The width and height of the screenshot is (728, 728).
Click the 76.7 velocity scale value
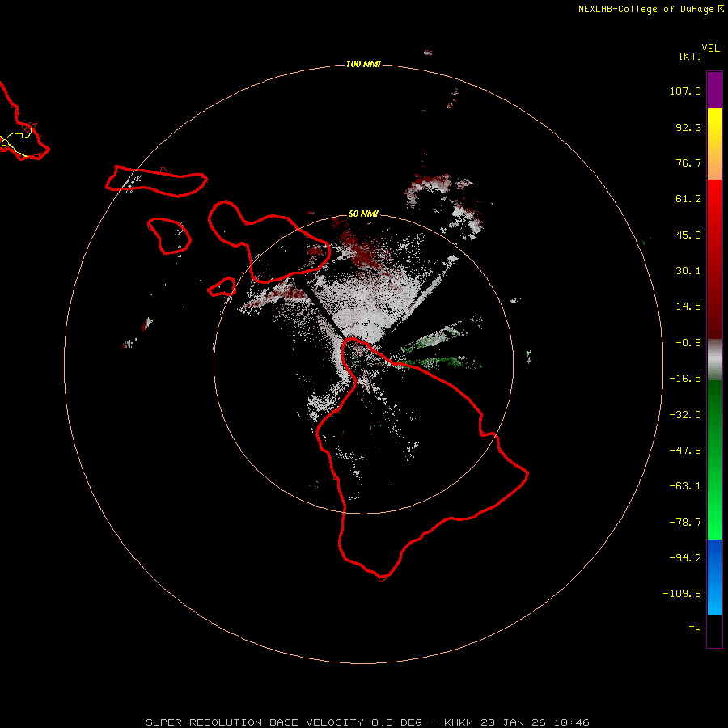coord(688,163)
